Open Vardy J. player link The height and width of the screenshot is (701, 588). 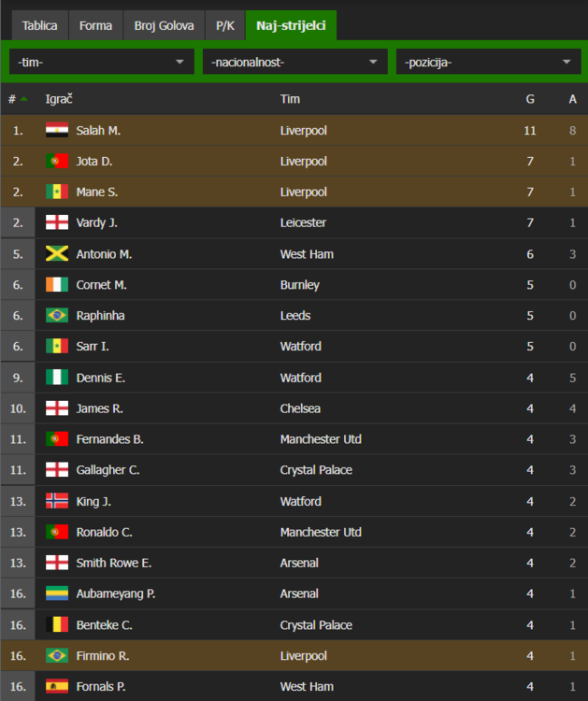96,222
